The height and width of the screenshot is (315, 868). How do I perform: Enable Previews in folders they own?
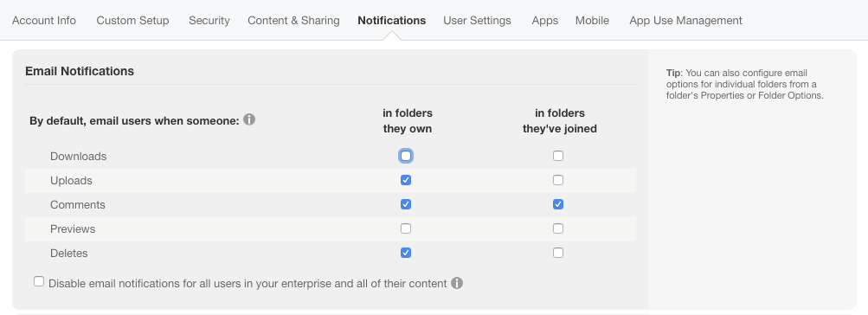tap(406, 228)
